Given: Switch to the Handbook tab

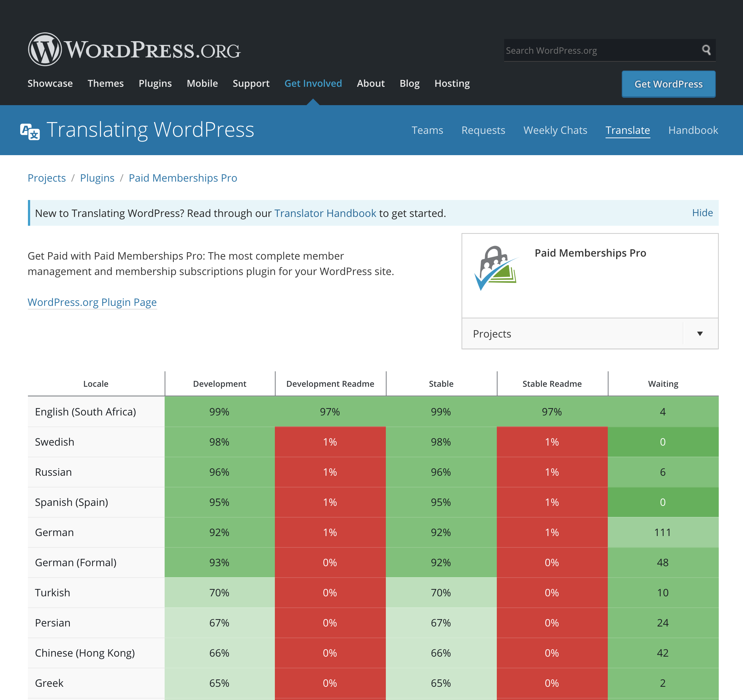Looking at the screenshot, I should [693, 130].
